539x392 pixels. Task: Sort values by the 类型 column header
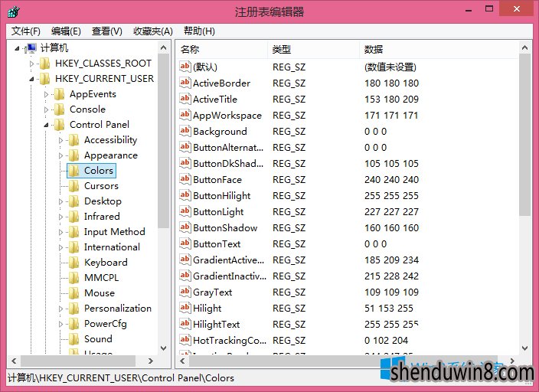coord(313,50)
